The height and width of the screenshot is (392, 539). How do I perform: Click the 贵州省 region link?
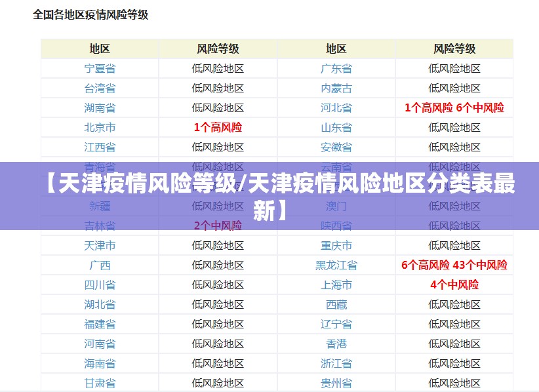coord(336,383)
